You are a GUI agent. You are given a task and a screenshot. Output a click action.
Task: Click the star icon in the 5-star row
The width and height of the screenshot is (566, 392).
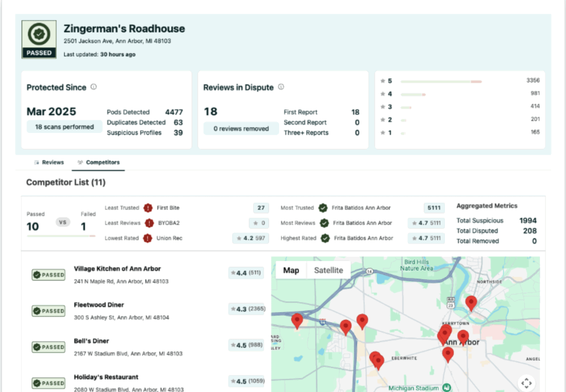[382, 81]
